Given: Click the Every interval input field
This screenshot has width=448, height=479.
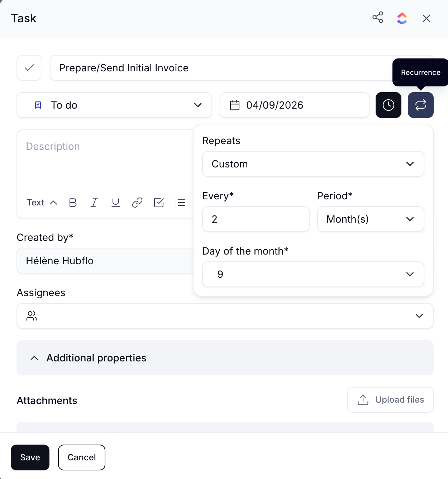Looking at the screenshot, I should tap(256, 219).
